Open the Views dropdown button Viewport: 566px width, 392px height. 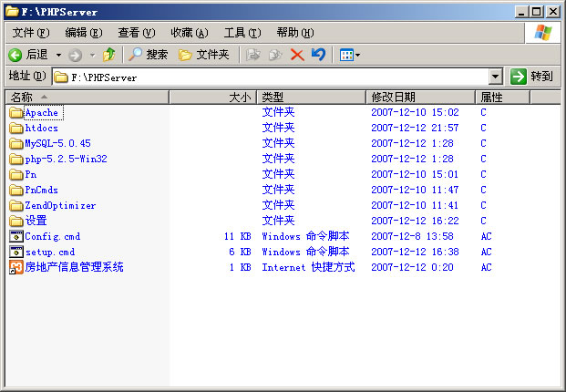(349, 55)
